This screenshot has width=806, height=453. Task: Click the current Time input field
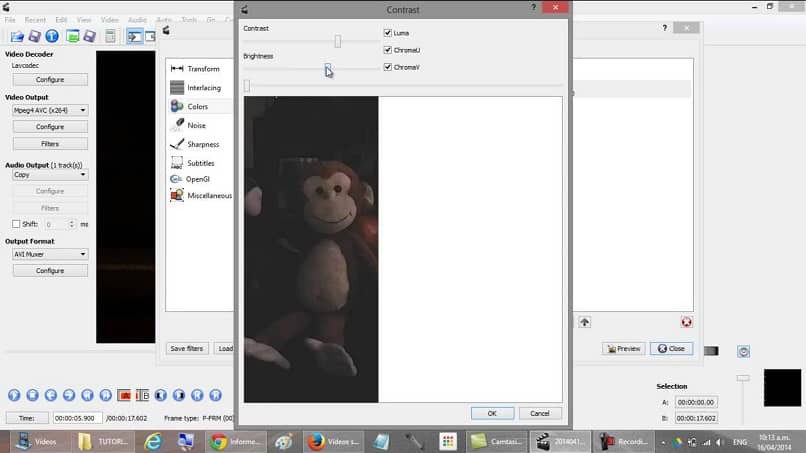[78, 418]
